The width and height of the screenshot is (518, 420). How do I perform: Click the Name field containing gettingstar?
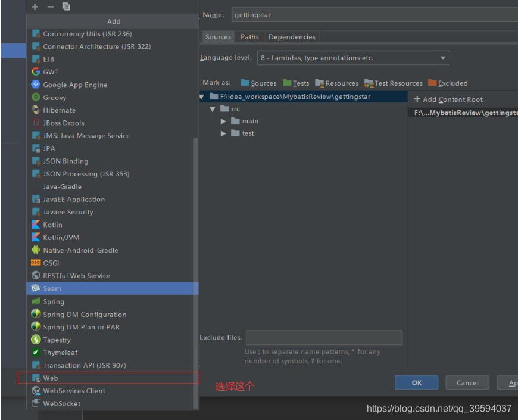(x=375, y=15)
